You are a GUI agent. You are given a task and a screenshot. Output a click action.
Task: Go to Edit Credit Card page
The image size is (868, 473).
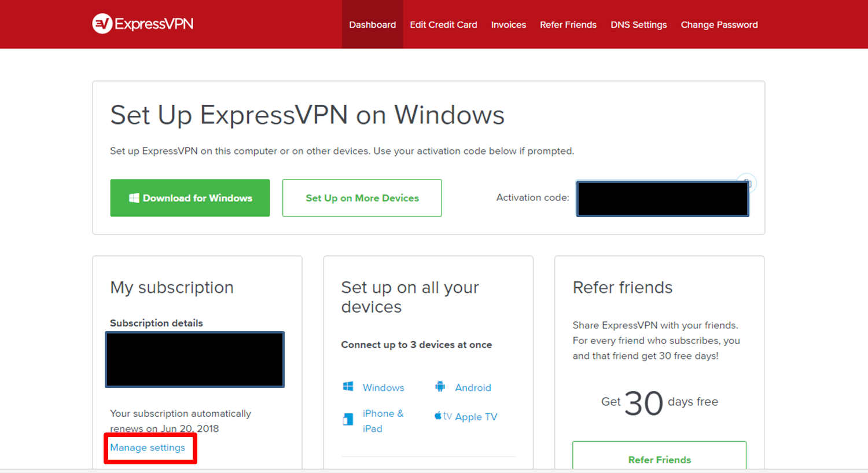(443, 24)
